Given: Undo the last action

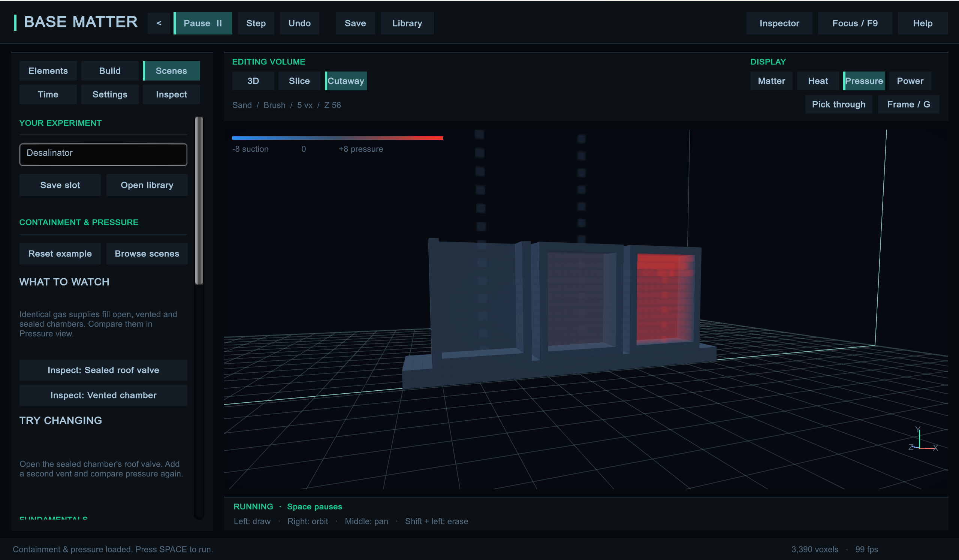Looking at the screenshot, I should coord(299,23).
